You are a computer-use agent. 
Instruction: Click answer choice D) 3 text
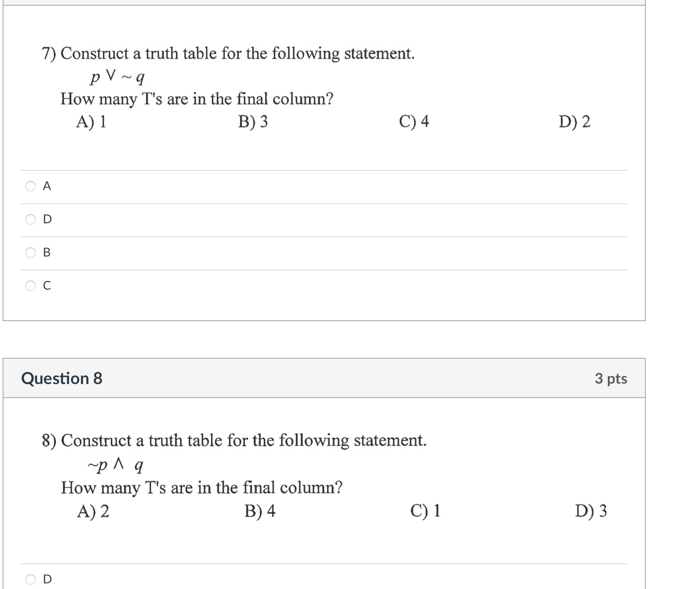click(x=591, y=511)
